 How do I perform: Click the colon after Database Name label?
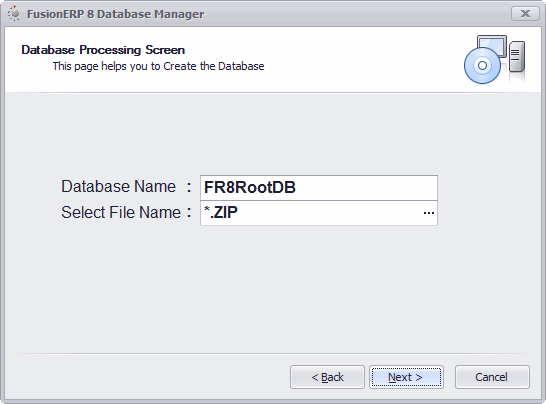[x=189, y=187]
